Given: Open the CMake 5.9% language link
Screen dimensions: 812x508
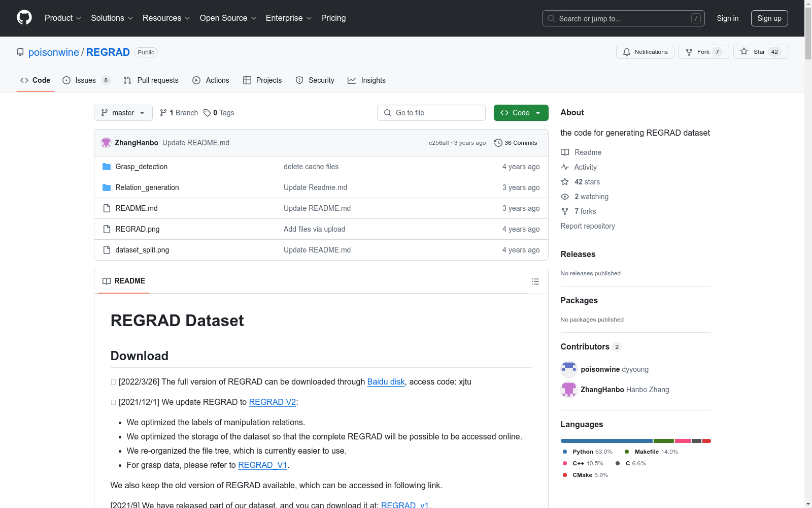Looking at the screenshot, I should click(585, 475).
